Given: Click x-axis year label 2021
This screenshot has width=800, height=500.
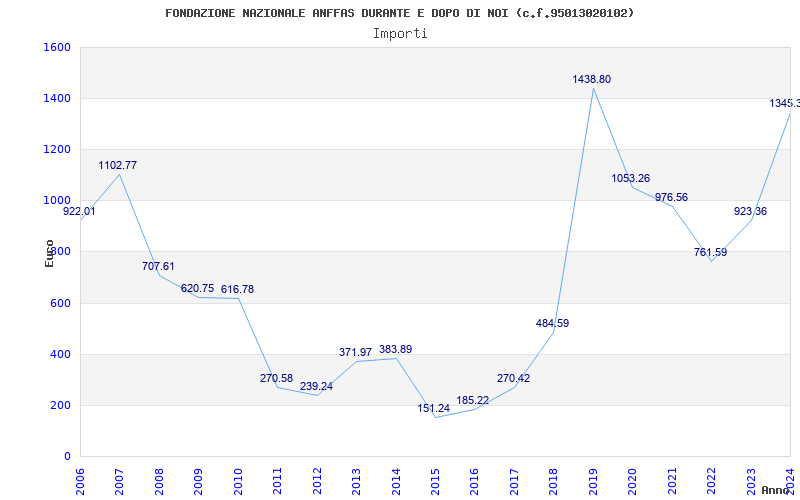Looking at the screenshot, I should 672,481.
